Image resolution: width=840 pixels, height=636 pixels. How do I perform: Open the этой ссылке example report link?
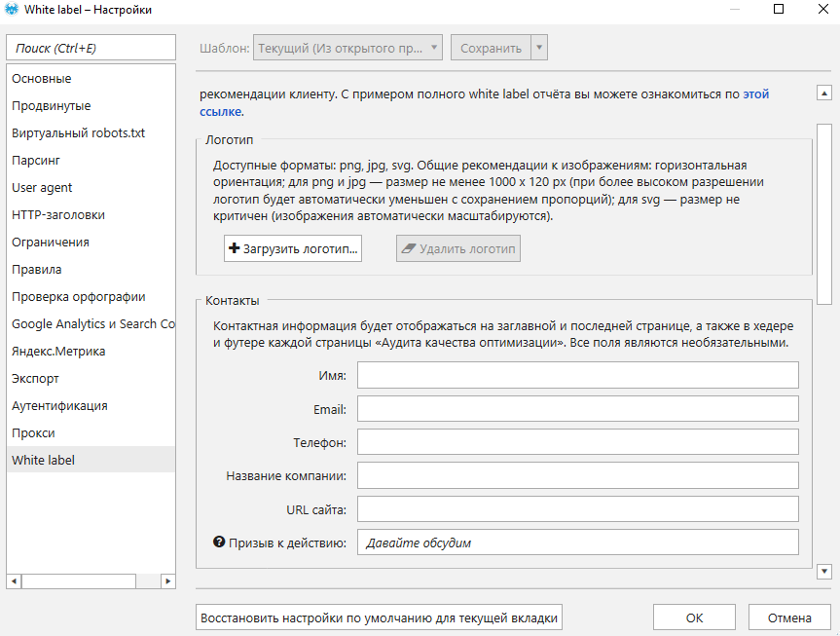coord(755,94)
